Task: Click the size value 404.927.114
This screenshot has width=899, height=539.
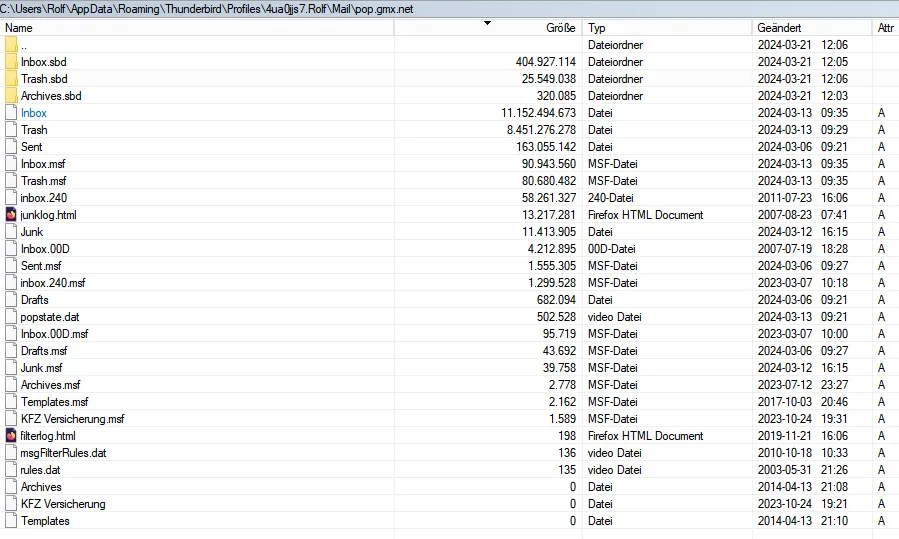Action: [545, 62]
